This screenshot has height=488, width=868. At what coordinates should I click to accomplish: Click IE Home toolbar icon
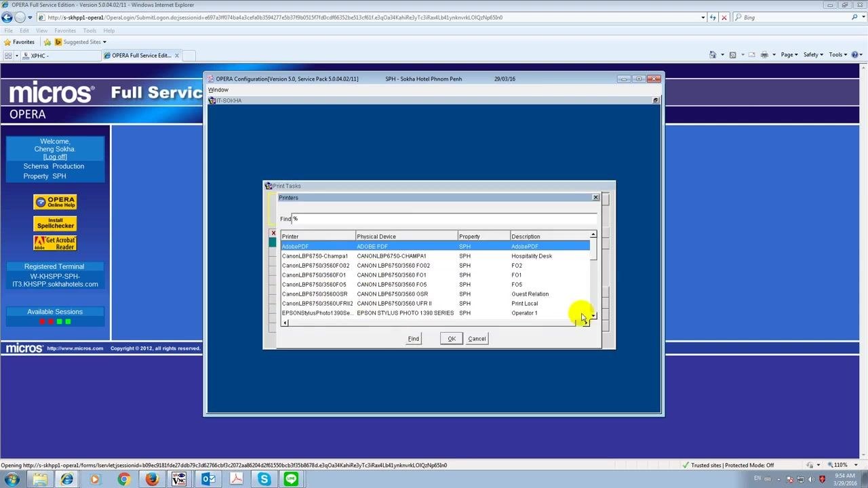713,55
